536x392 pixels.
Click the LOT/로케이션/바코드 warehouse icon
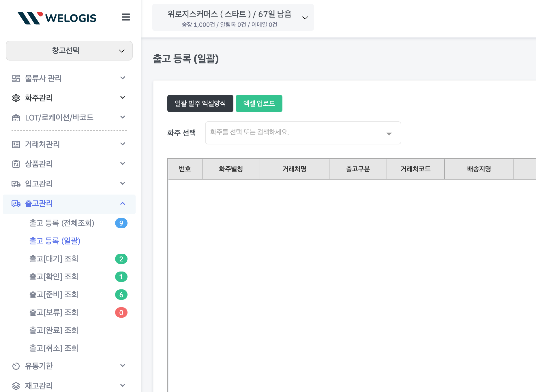click(x=16, y=118)
